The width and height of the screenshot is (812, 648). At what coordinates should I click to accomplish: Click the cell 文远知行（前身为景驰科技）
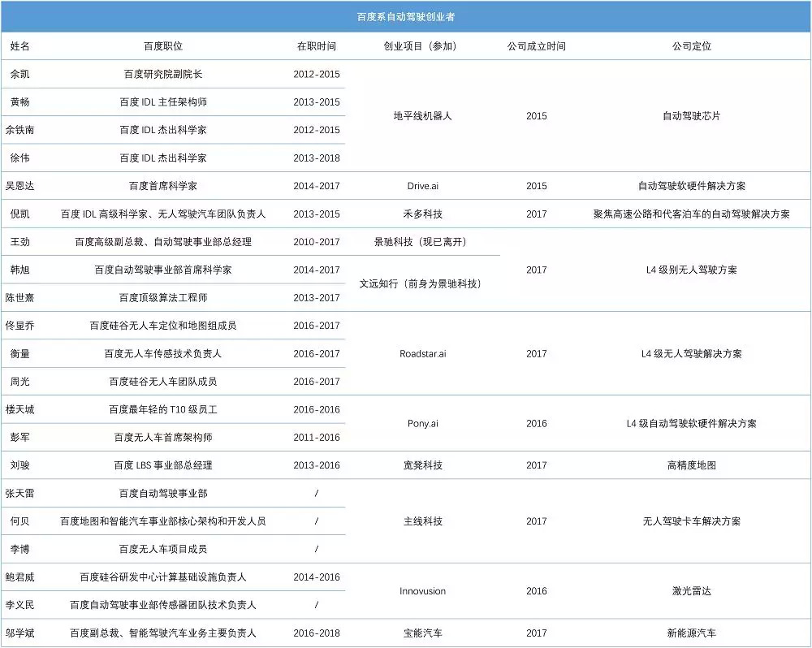(420, 284)
